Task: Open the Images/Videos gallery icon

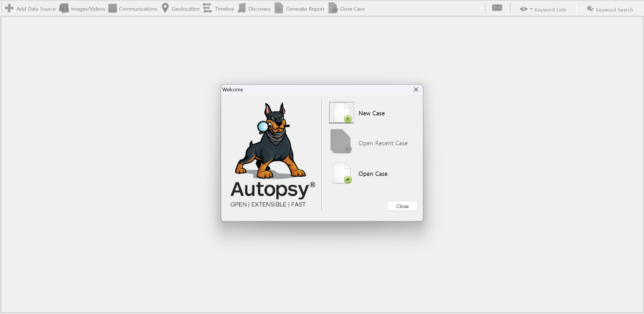Action: (x=64, y=8)
